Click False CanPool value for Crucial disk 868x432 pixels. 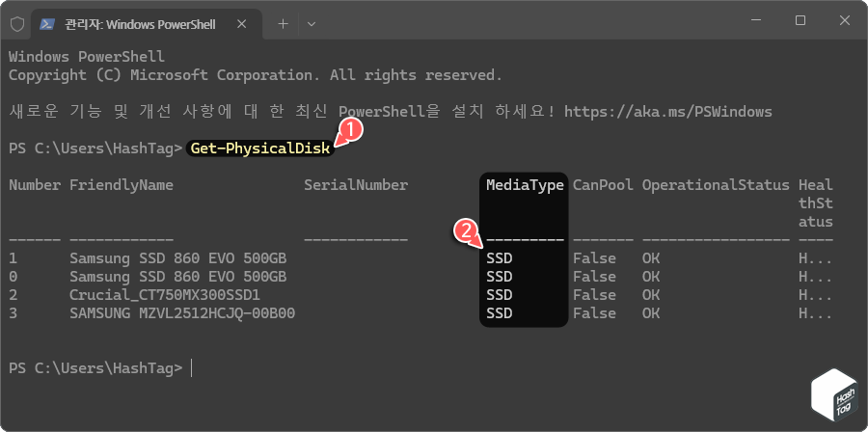pyautogui.click(x=594, y=295)
